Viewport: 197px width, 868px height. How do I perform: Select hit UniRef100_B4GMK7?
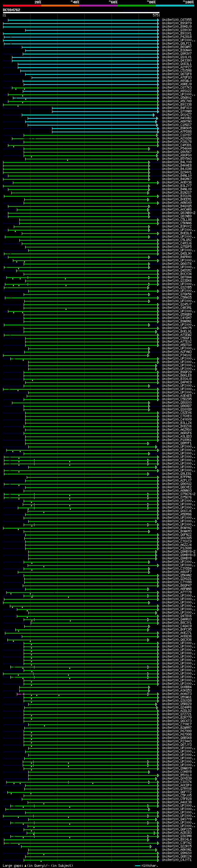[176, 179]
